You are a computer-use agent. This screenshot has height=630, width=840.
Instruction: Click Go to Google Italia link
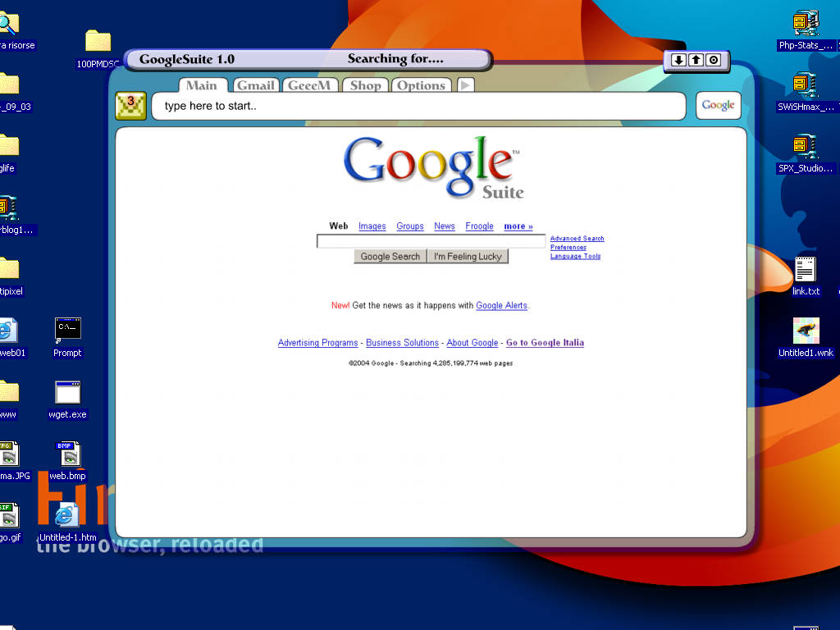pyautogui.click(x=545, y=343)
